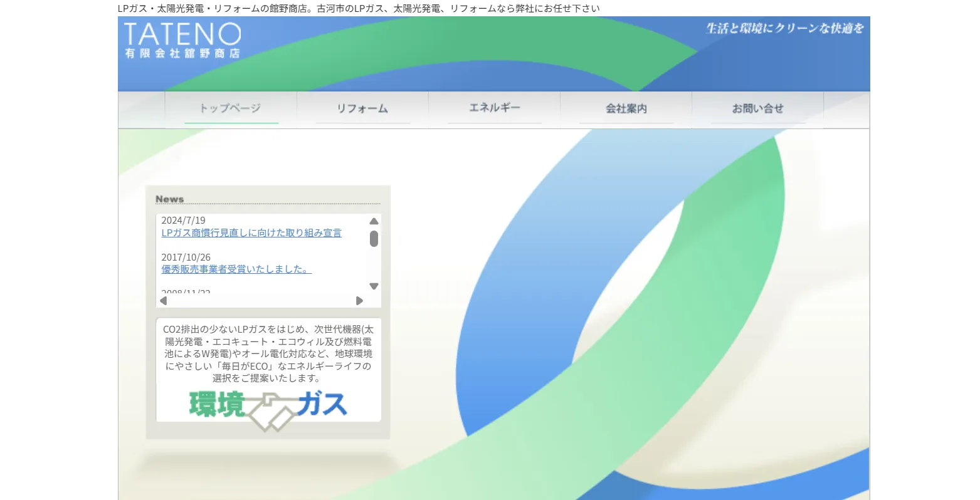
Task: Go to the リフォーム menu item
Action: click(362, 109)
